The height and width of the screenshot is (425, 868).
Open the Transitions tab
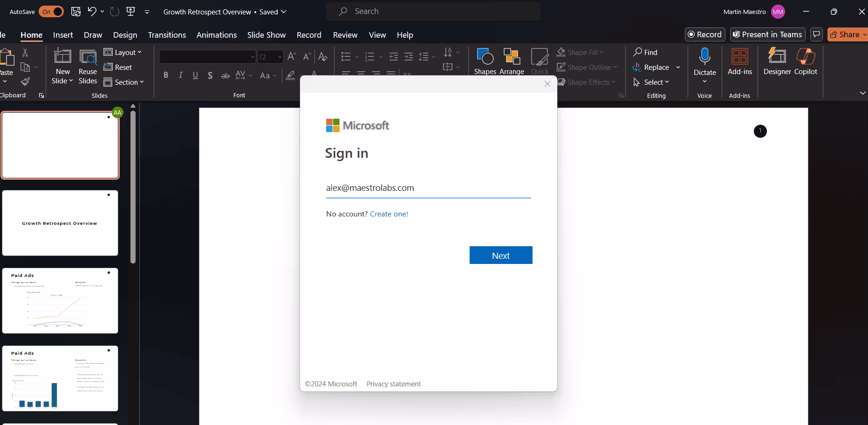click(x=167, y=35)
